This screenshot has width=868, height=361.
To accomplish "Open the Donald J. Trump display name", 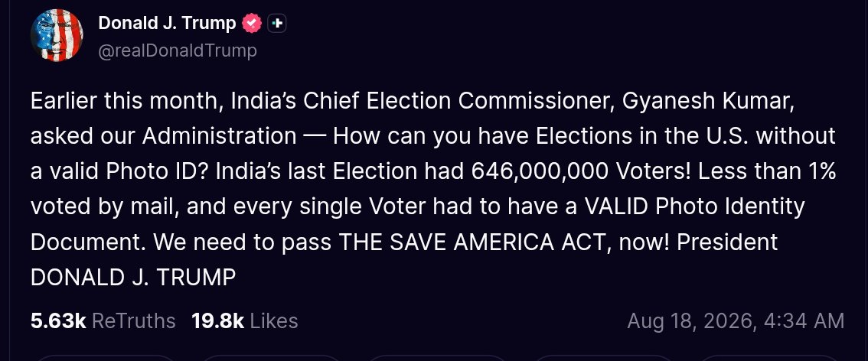I will point(167,23).
